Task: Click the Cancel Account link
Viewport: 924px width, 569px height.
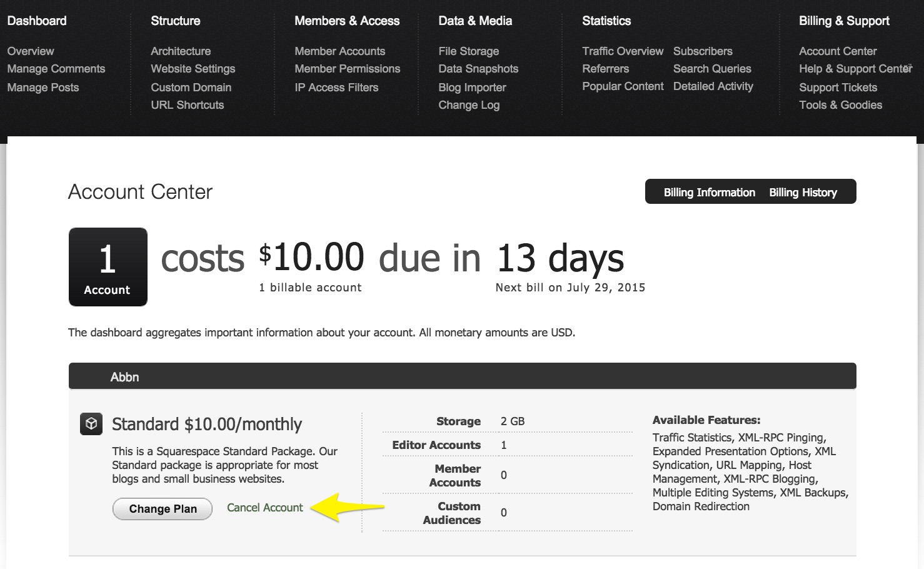Action: coord(264,508)
